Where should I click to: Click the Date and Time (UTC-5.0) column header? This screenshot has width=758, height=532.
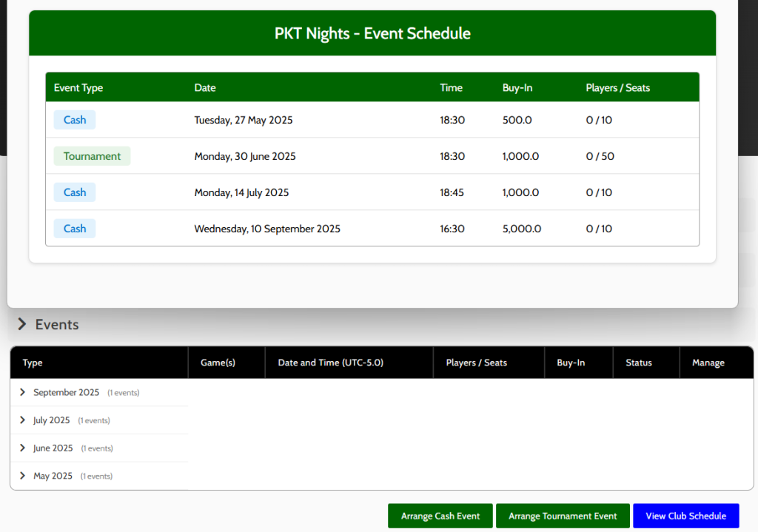pos(330,363)
